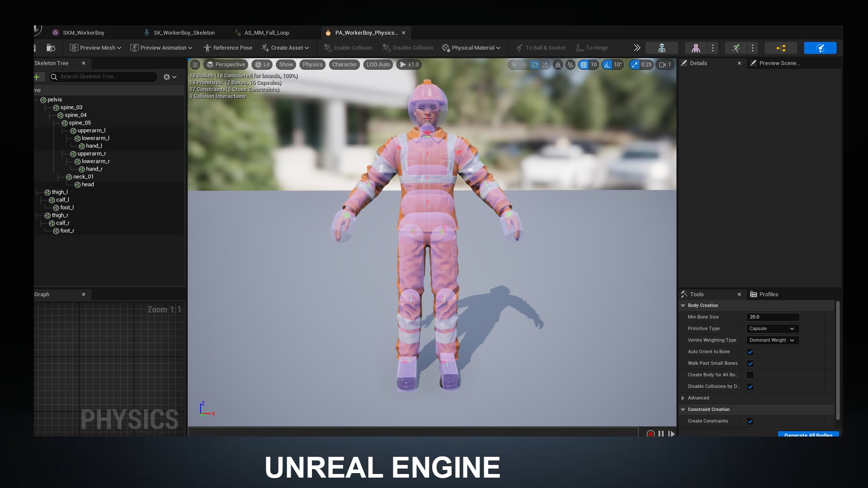Activate the Scale gizmo tool
Viewport: 868px width, 488px height.
point(545,65)
